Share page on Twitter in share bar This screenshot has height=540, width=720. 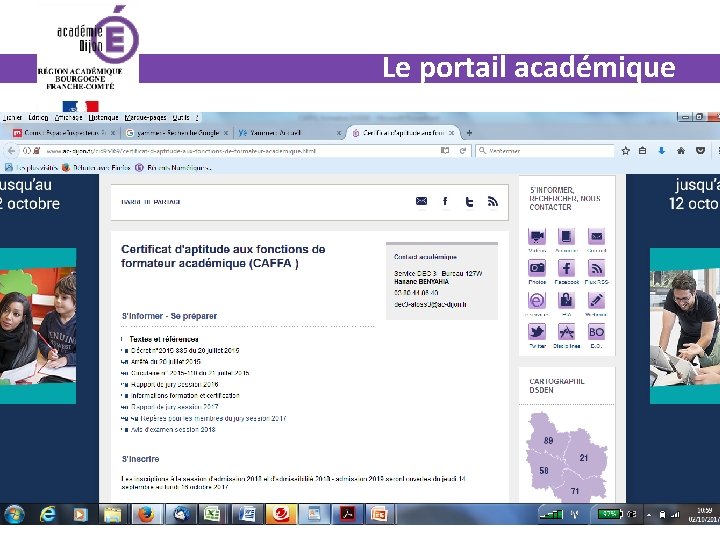click(469, 202)
